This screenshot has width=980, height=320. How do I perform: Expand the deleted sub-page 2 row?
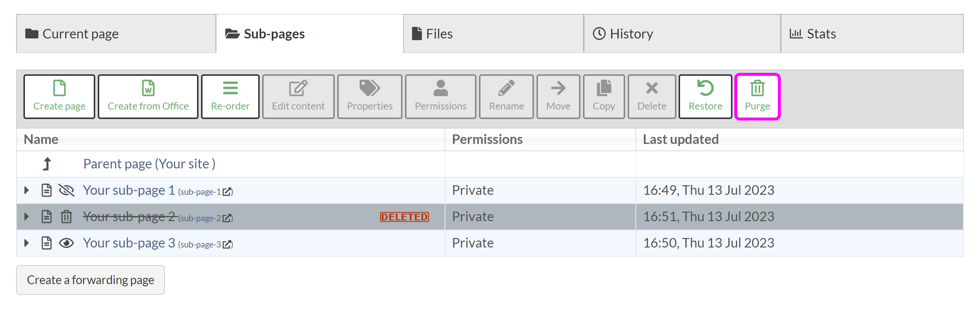click(26, 216)
